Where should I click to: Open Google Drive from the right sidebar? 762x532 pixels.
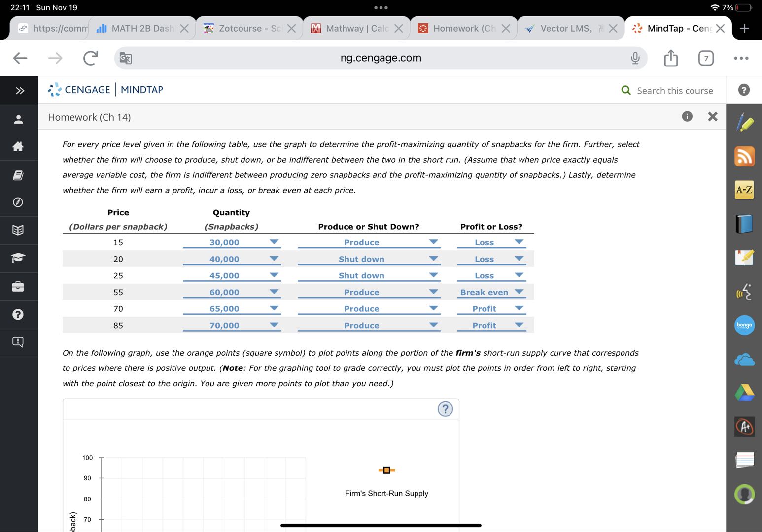pyautogui.click(x=744, y=393)
